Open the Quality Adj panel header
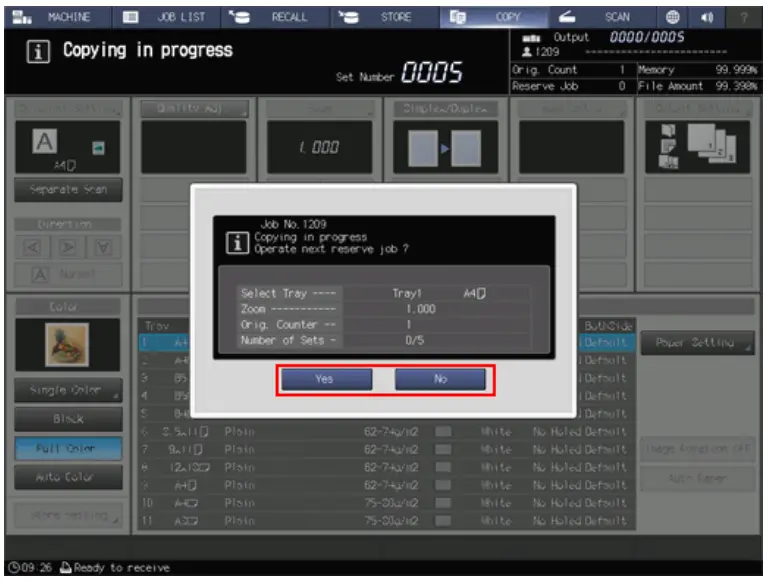The height and width of the screenshot is (582, 770). pos(194,109)
